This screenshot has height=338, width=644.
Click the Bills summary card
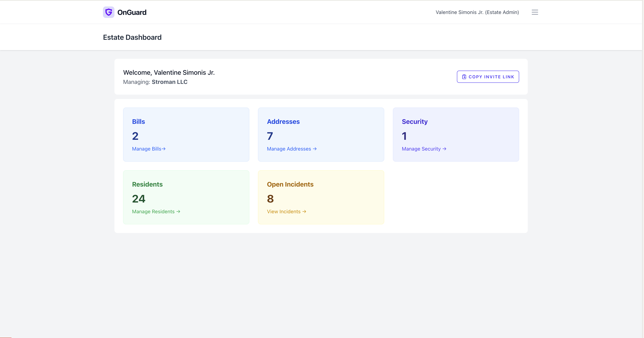[186, 134]
